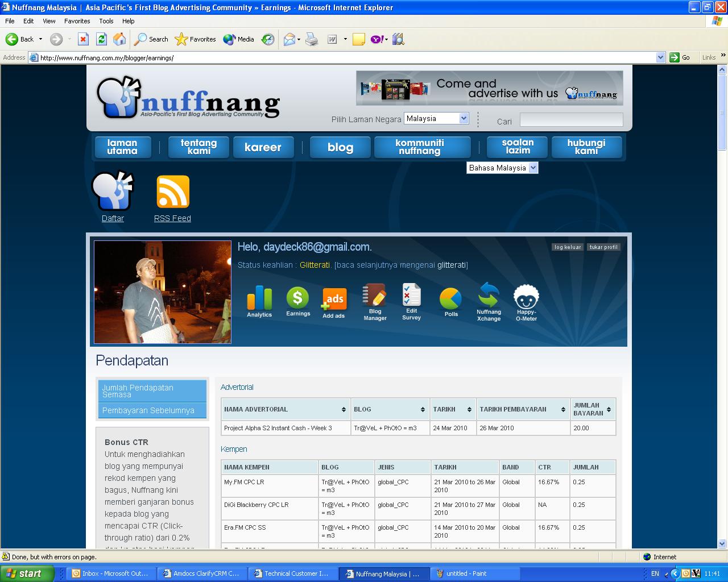Sort Advertorial table by Blog column
The image size is (728, 582).
point(390,409)
